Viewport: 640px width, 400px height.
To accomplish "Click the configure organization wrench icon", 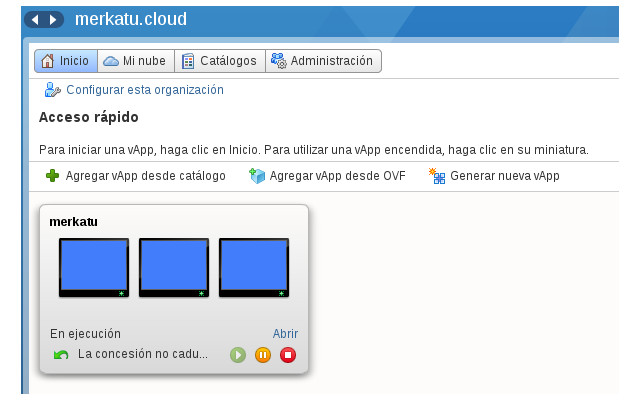I will (52, 90).
